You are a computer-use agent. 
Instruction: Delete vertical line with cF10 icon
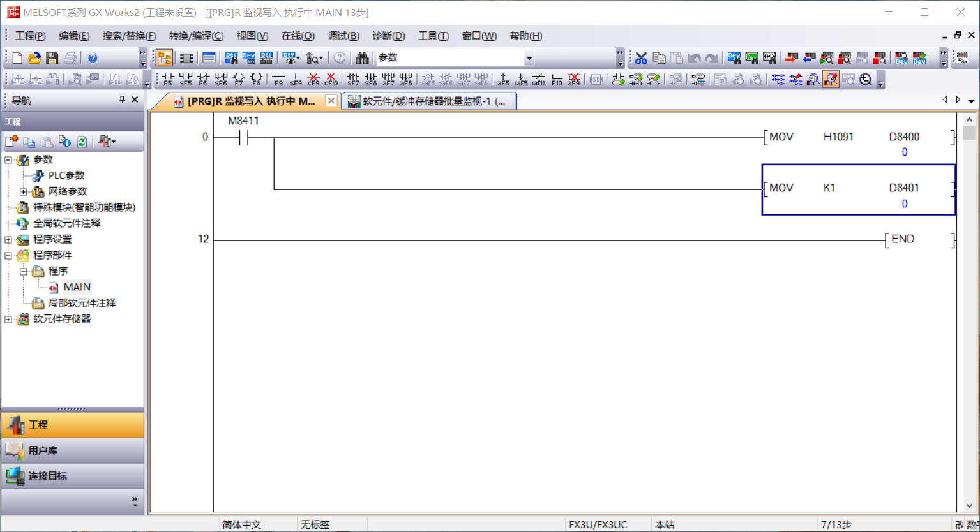point(331,79)
